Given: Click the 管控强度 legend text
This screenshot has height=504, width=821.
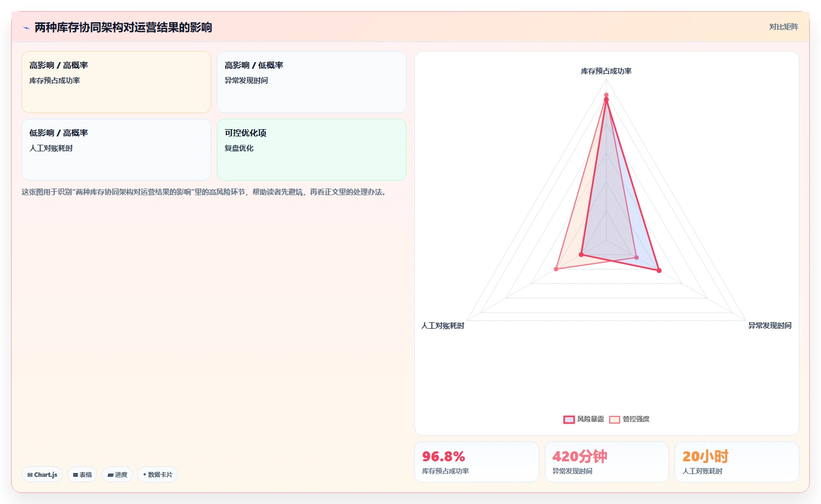Looking at the screenshot, I should [636, 419].
